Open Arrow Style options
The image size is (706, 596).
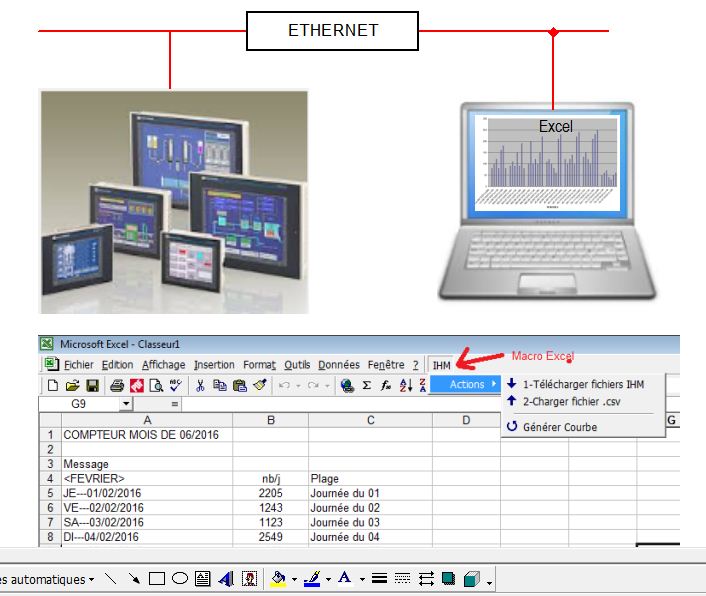[x=426, y=578]
